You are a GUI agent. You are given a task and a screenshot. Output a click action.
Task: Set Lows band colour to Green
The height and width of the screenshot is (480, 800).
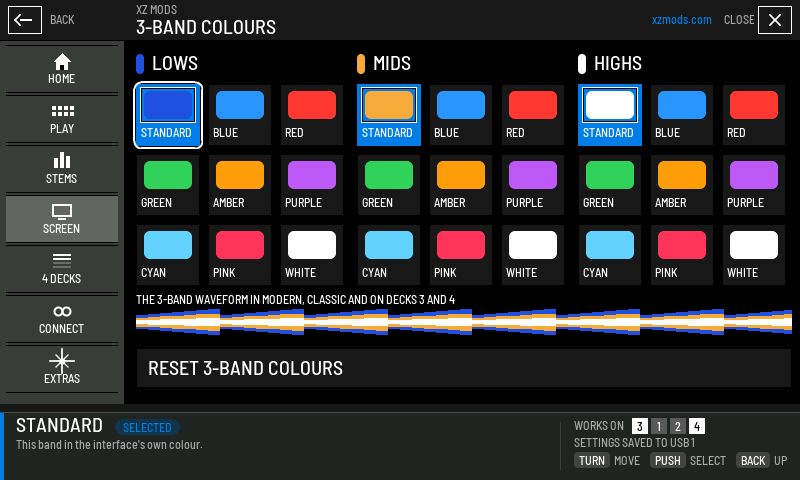(168, 185)
